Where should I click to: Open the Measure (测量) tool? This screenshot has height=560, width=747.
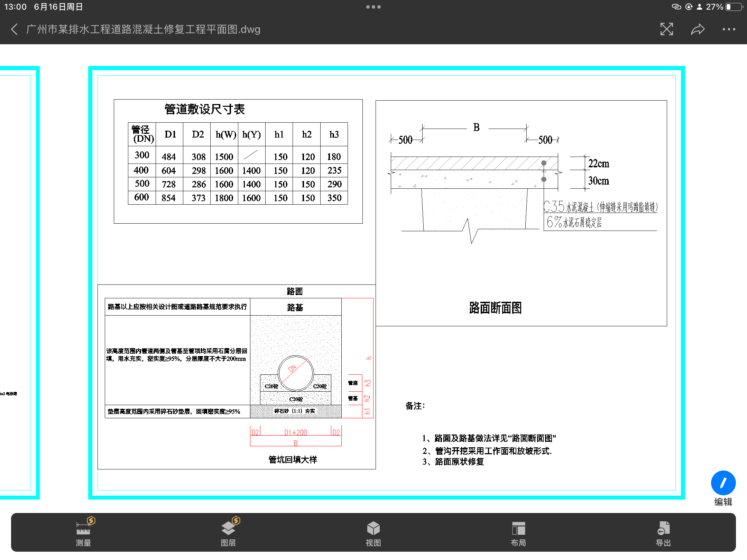coord(83,534)
